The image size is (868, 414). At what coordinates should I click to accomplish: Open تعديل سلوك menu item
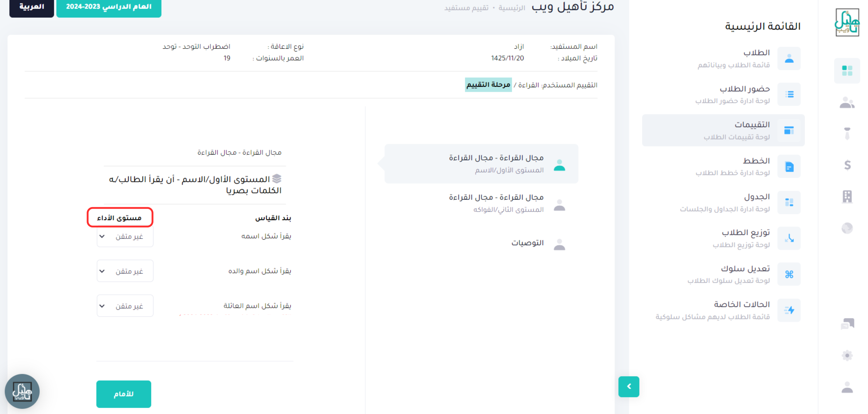(724, 274)
